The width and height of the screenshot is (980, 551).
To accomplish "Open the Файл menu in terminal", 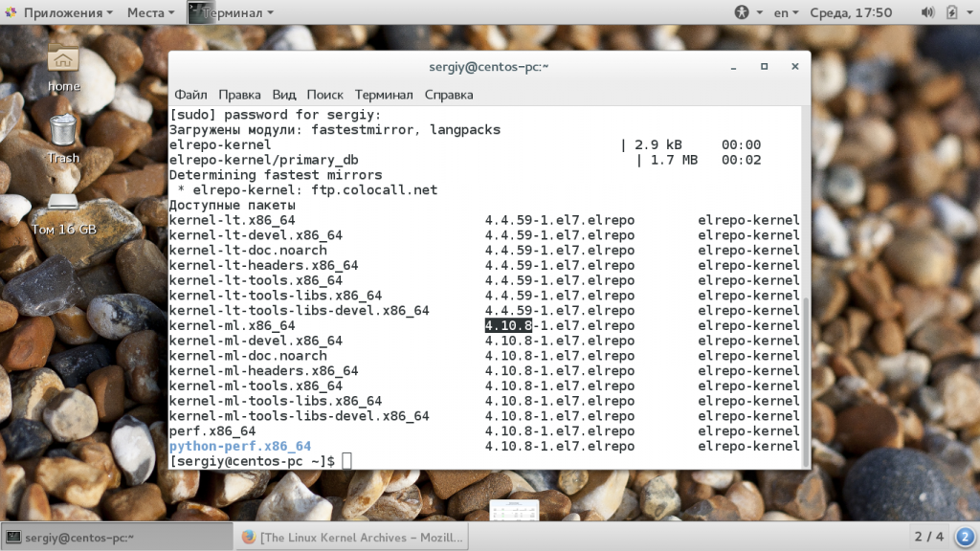I will [x=190, y=95].
